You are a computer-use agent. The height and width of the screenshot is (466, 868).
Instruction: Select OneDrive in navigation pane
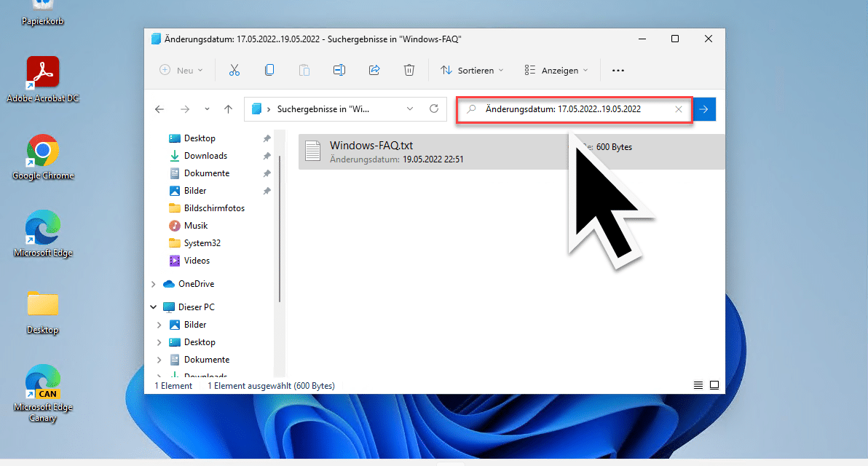[x=196, y=284]
